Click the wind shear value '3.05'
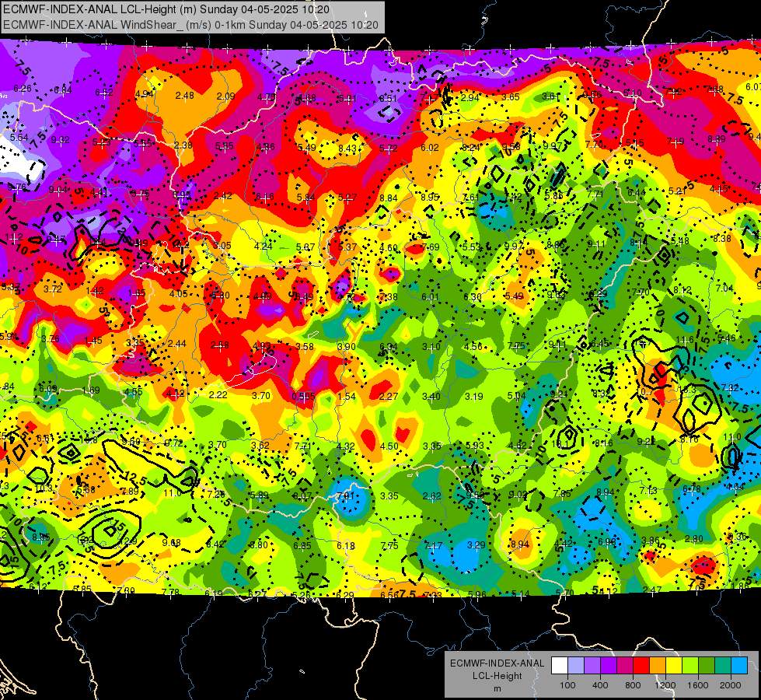 (222, 246)
